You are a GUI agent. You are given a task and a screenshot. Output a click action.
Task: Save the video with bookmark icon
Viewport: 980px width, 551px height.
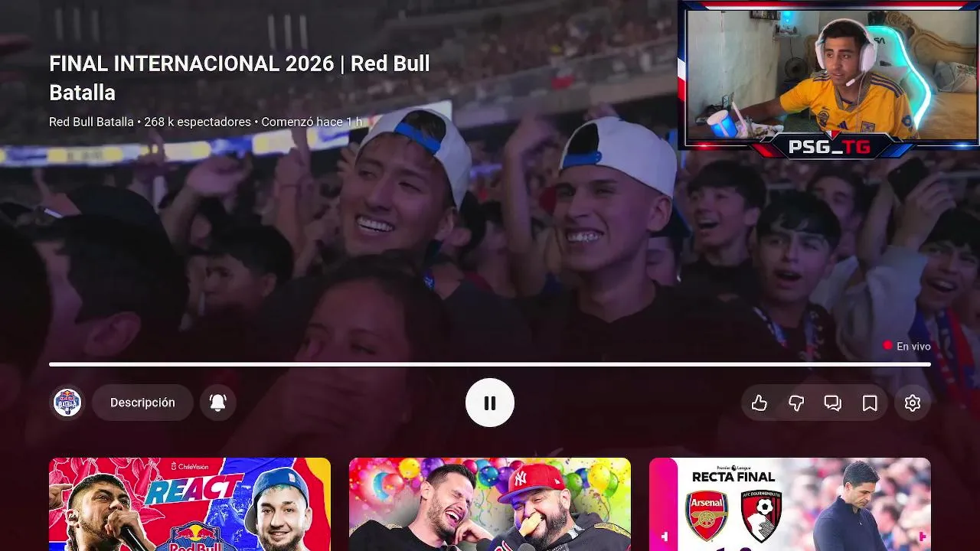point(870,403)
